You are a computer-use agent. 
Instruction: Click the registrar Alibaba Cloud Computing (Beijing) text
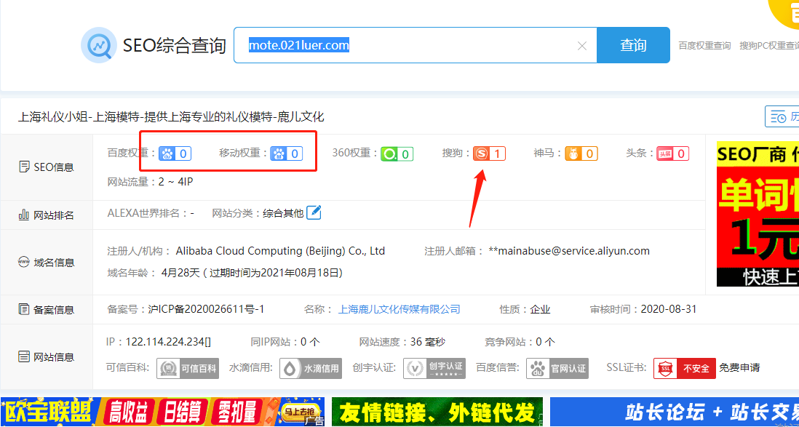[x=280, y=251]
